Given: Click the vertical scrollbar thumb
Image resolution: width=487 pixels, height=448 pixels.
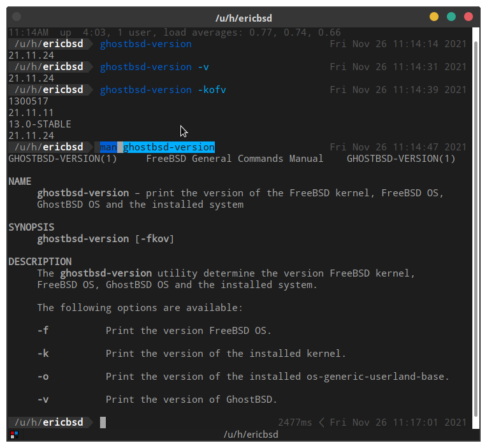Looking at the screenshot, I should pyautogui.click(x=476, y=229).
